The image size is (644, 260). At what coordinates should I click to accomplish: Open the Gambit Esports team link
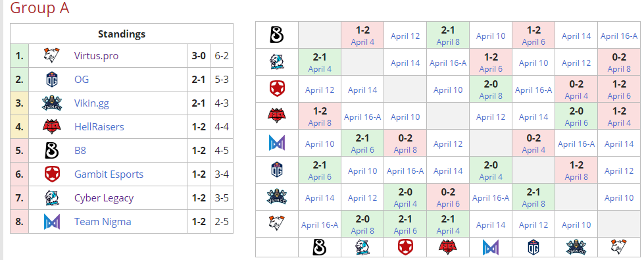[x=109, y=174]
